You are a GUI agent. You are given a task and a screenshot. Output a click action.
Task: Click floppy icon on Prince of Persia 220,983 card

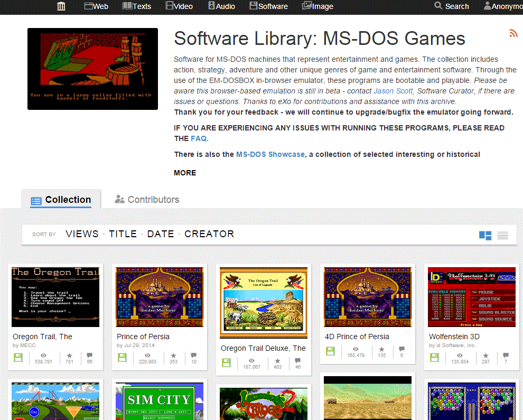point(123,358)
